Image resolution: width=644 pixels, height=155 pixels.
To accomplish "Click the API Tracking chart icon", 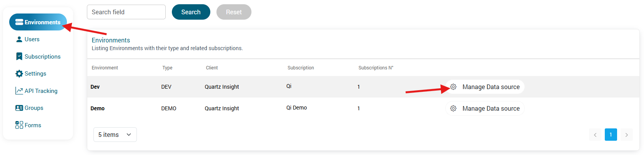I will (x=19, y=91).
